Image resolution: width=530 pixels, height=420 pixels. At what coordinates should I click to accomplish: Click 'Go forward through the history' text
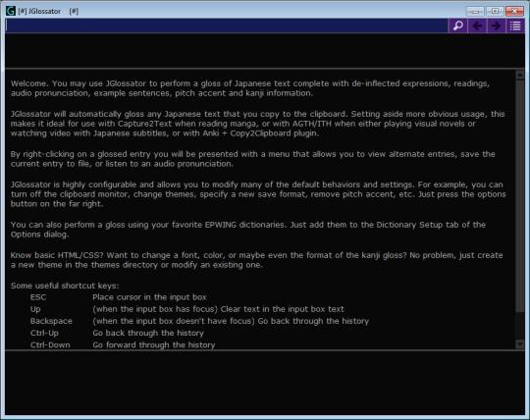coord(154,345)
